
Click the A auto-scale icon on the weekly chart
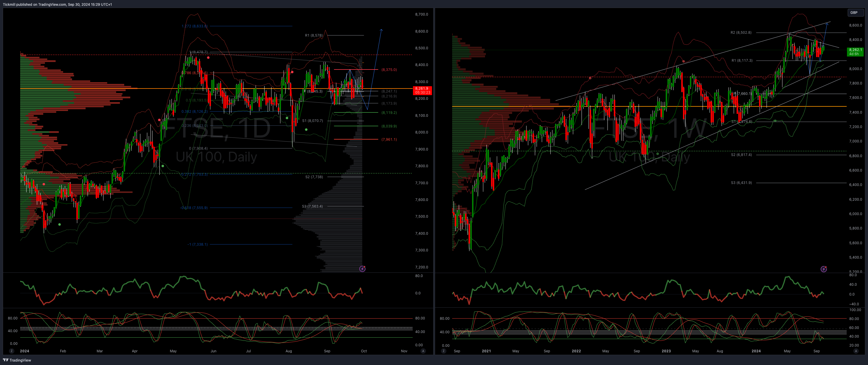856,351
